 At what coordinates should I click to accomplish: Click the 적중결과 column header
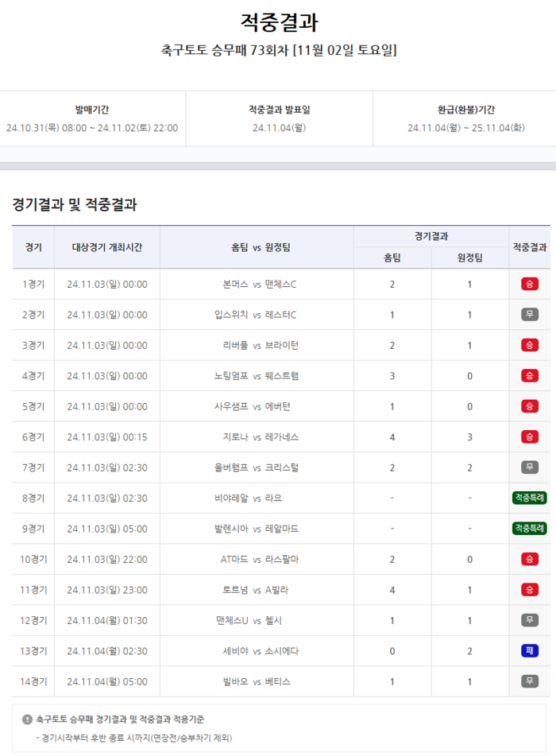[x=529, y=247]
